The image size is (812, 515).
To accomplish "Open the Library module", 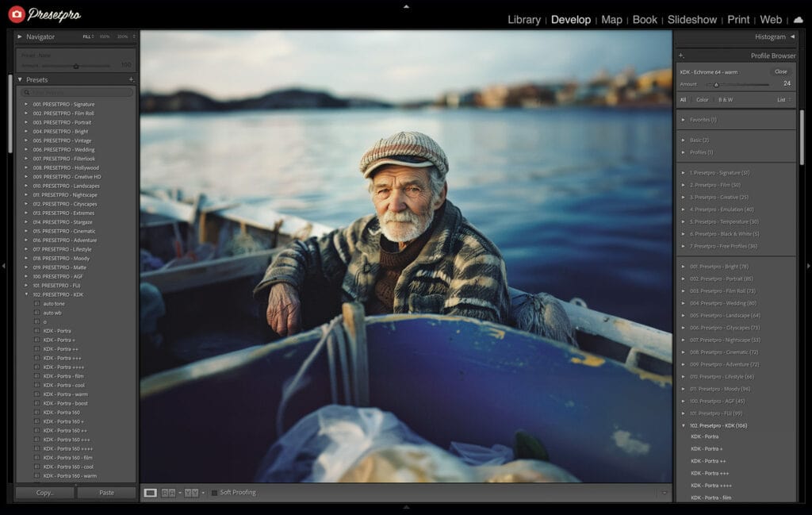I will pyautogui.click(x=523, y=20).
